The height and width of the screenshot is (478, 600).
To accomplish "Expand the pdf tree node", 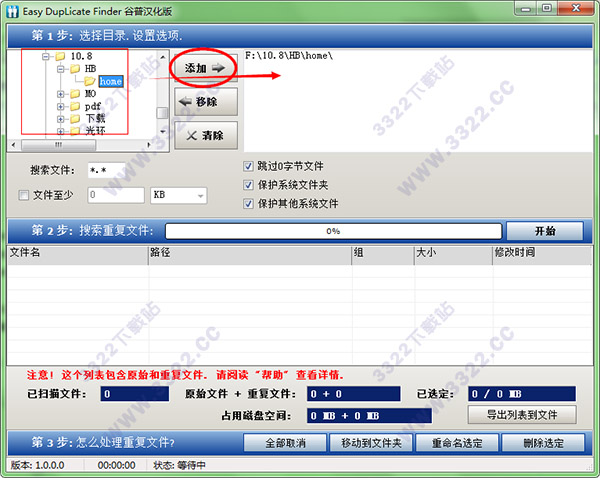I will click(x=60, y=106).
